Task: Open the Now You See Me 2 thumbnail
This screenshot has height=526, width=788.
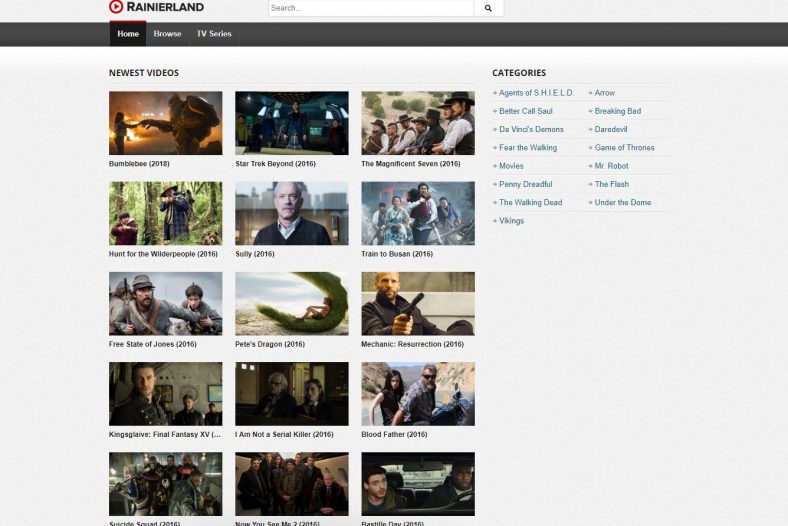Action: [291, 484]
